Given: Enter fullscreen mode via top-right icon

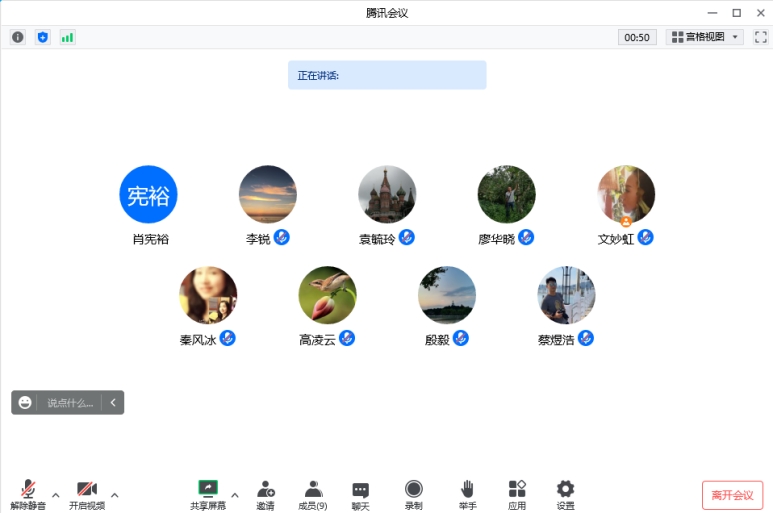Looking at the screenshot, I should click(761, 37).
